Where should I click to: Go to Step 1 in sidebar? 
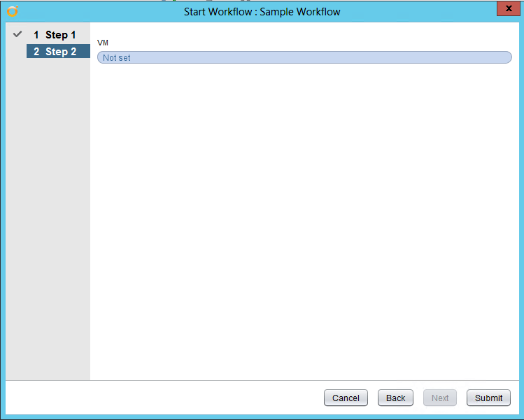click(x=60, y=35)
